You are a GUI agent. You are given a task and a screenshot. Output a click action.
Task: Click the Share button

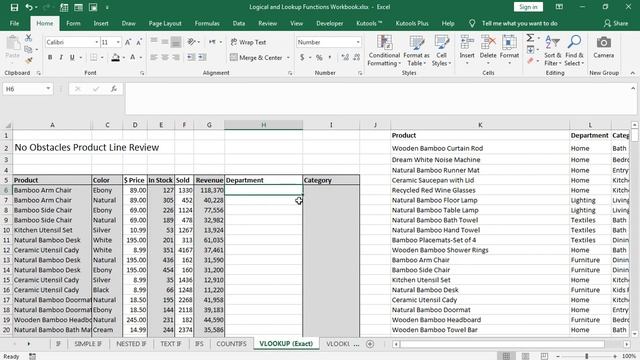(616, 23)
